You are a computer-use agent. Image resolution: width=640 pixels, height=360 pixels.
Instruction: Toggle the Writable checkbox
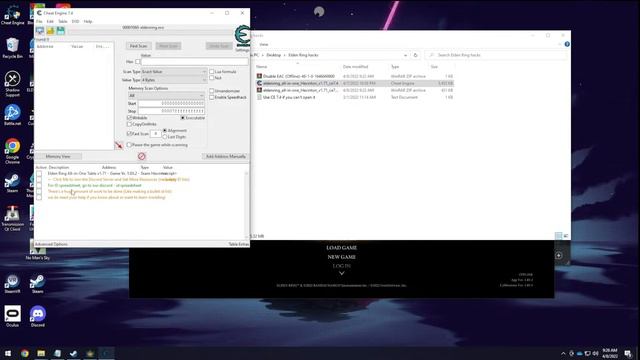pos(129,118)
